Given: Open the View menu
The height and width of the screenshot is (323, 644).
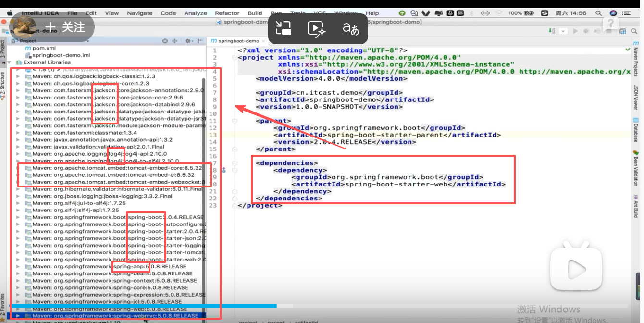Looking at the screenshot, I should [111, 13].
